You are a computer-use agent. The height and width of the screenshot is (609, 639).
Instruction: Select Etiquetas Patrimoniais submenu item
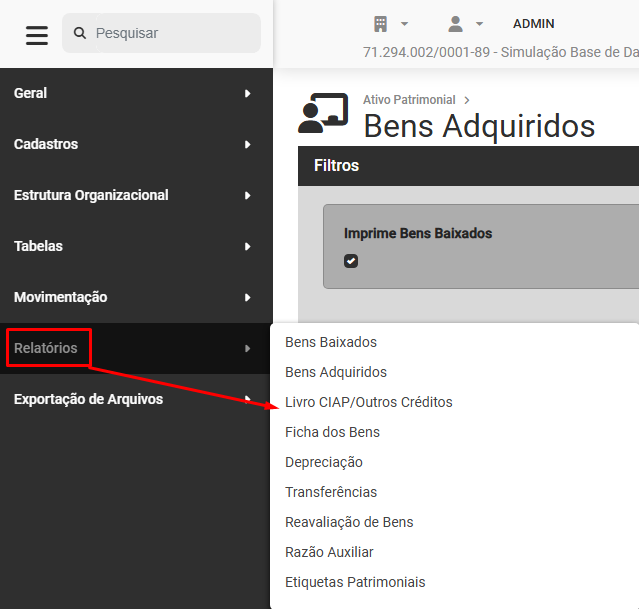(355, 582)
